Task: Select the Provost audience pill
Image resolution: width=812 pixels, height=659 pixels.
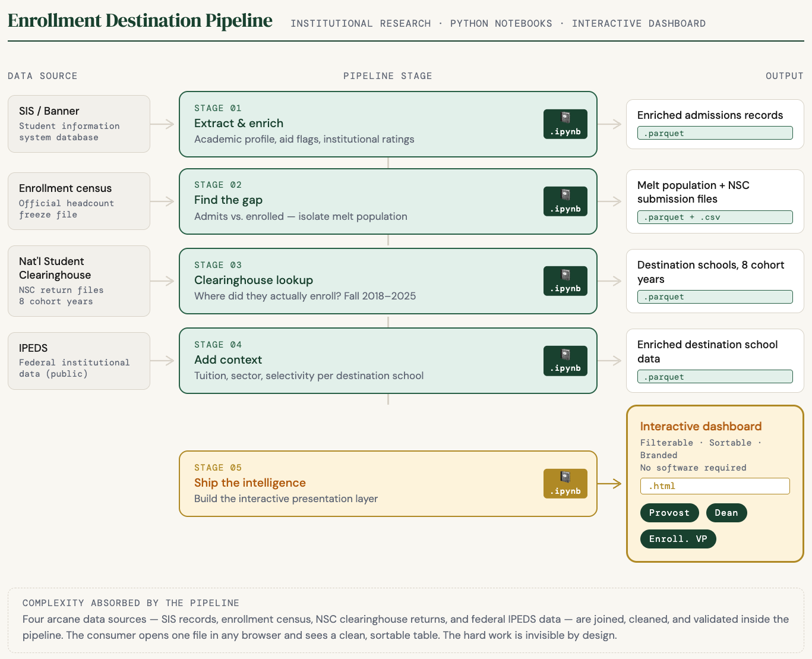Action: (669, 513)
